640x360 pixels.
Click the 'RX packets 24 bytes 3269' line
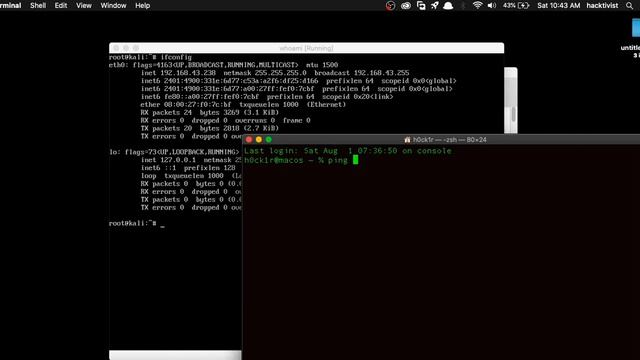tap(210, 112)
